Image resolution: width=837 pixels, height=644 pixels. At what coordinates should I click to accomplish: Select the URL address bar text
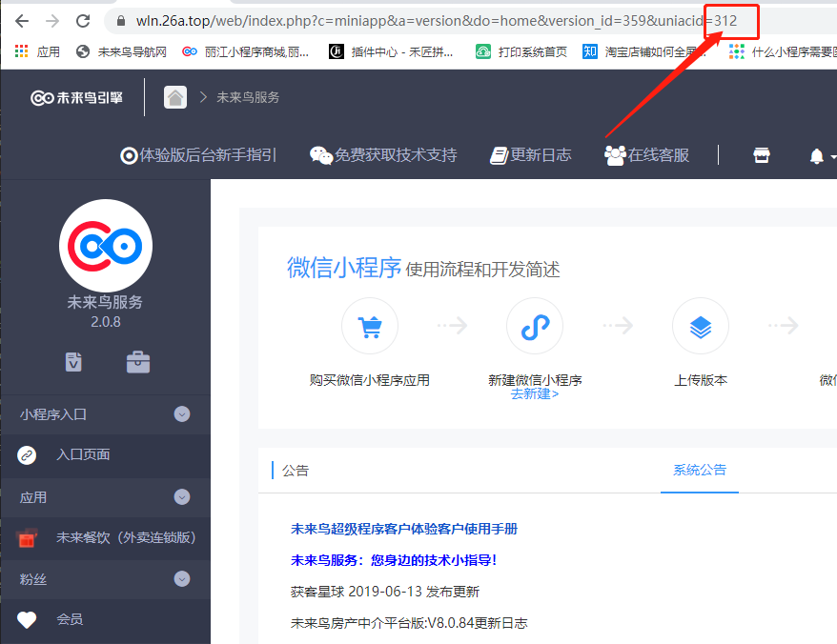(436, 21)
